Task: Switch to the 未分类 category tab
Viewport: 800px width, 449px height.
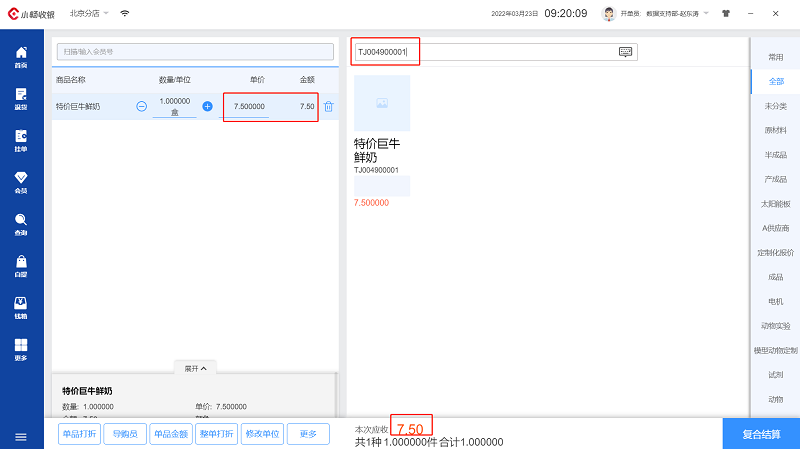Action: pos(775,106)
